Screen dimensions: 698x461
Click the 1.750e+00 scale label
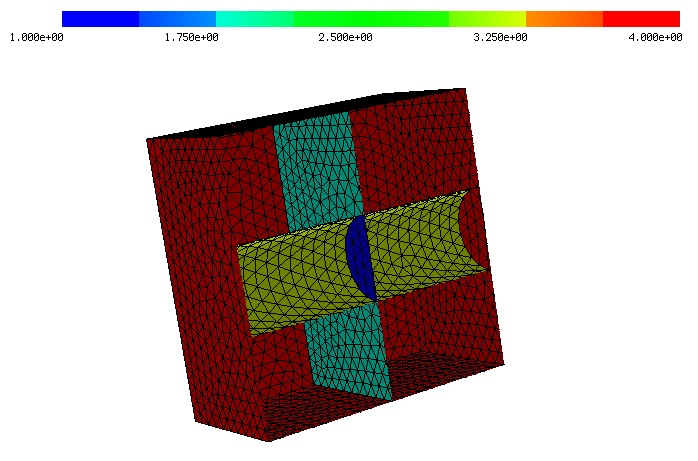click(x=191, y=38)
